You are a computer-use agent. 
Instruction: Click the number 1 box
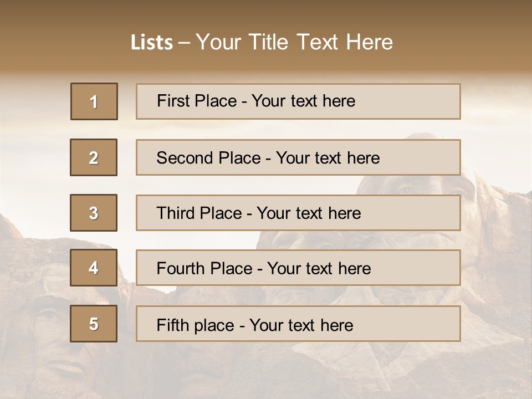point(94,101)
